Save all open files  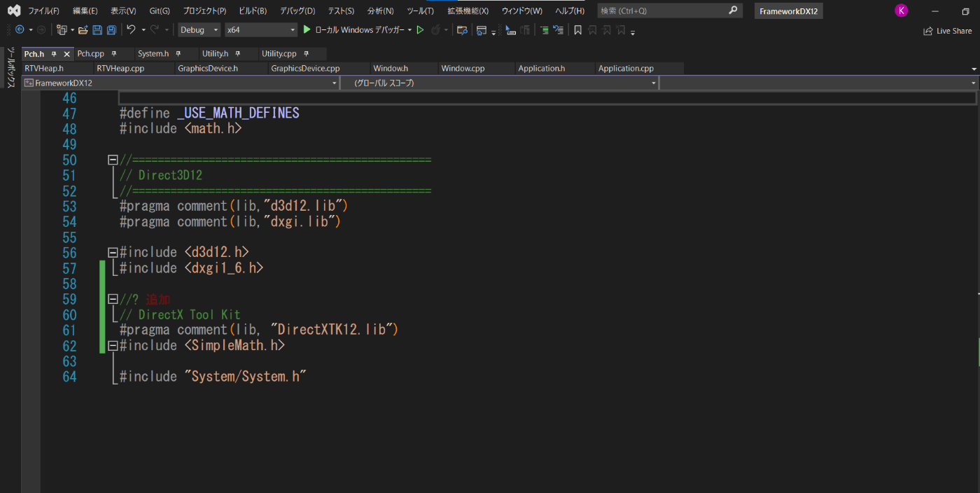pos(113,29)
